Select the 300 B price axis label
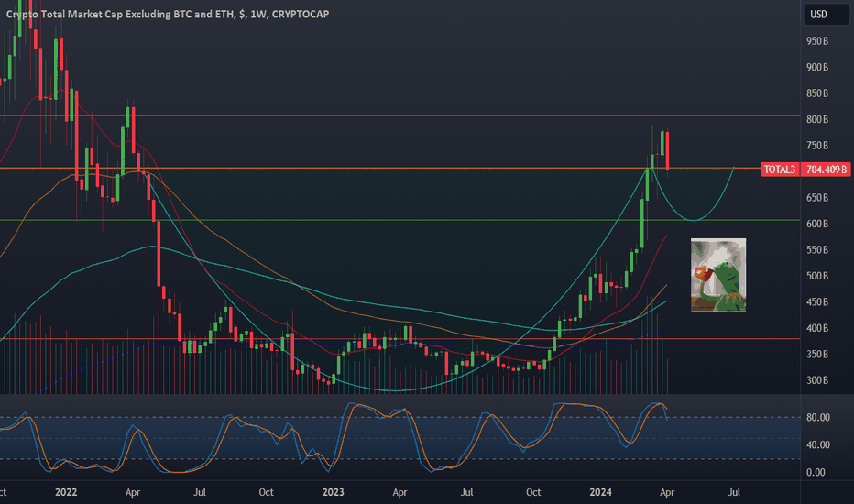The height and width of the screenshot is (504, 854). [817, 380]
